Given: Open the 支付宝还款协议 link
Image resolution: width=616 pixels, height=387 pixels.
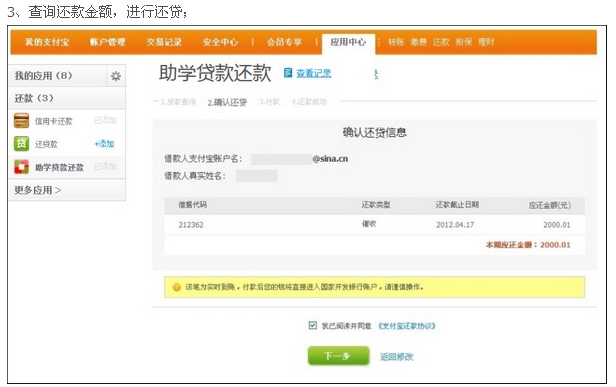Looking at the screenshot, I should (407, 326).
